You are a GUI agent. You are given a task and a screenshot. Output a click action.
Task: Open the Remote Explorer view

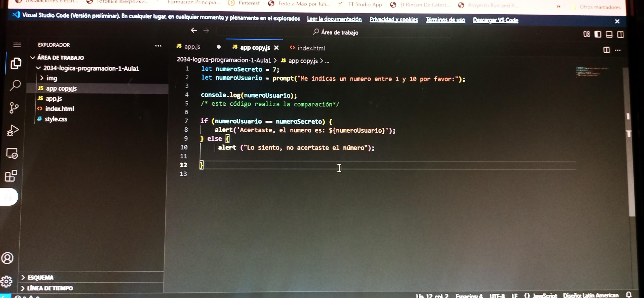(12, 153)
